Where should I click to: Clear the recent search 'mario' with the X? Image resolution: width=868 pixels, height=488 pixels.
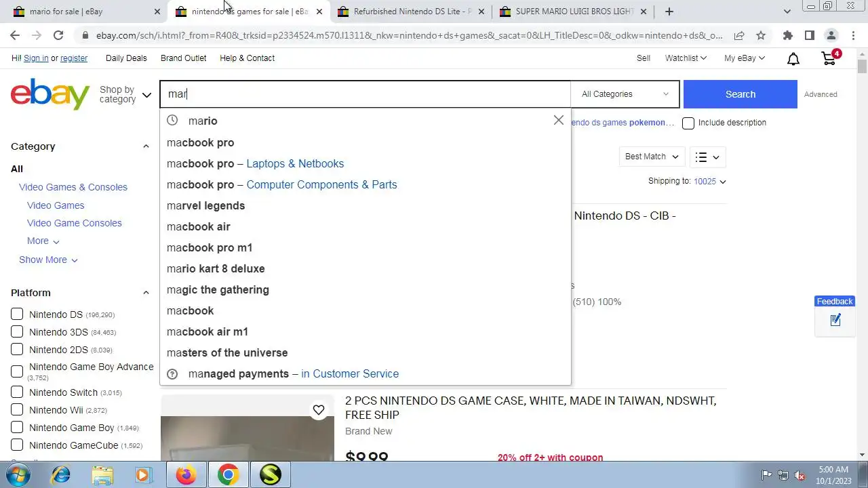pos(558,120)
